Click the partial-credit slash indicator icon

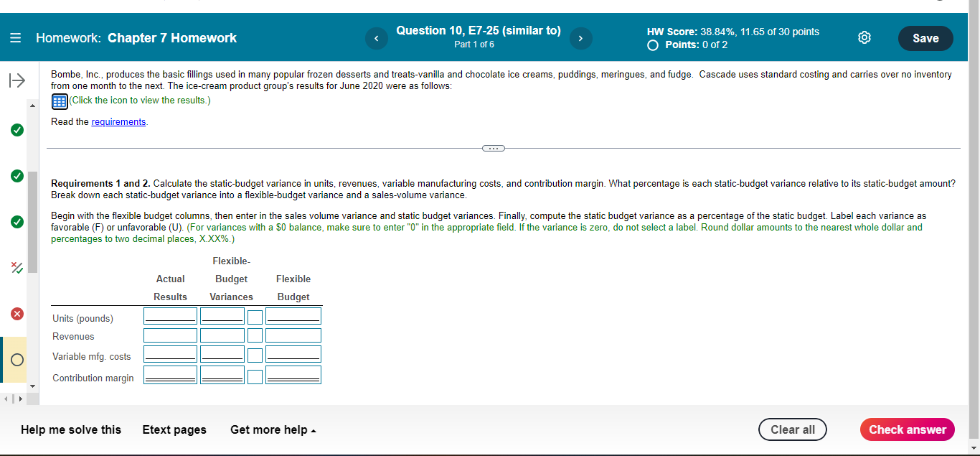coord(16,267)
